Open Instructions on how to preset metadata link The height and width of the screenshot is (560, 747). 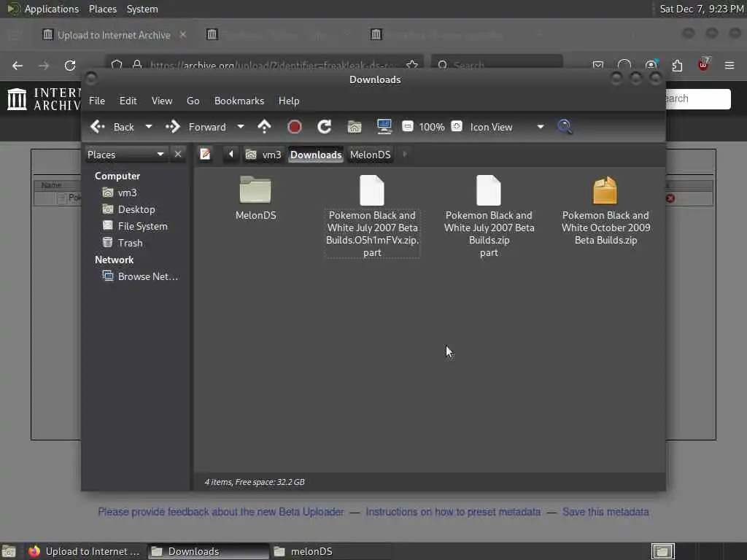pos(453,512)
